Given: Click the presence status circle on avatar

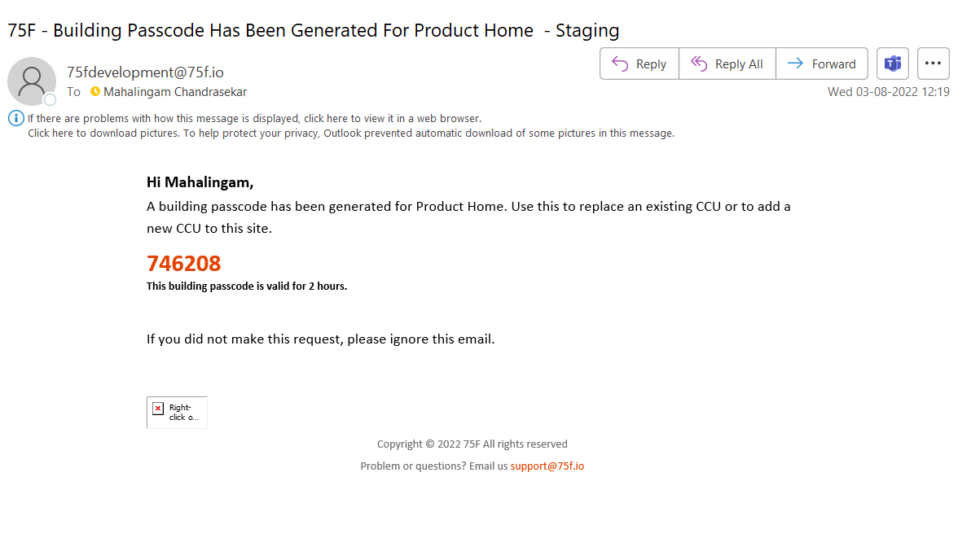Looking at the screenshot, I should coord(51,99).
